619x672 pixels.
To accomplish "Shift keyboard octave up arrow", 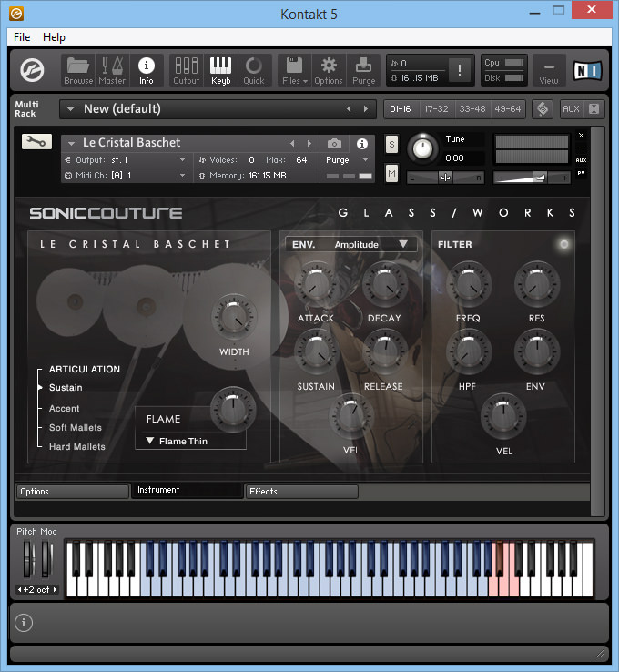I will 55,590.
